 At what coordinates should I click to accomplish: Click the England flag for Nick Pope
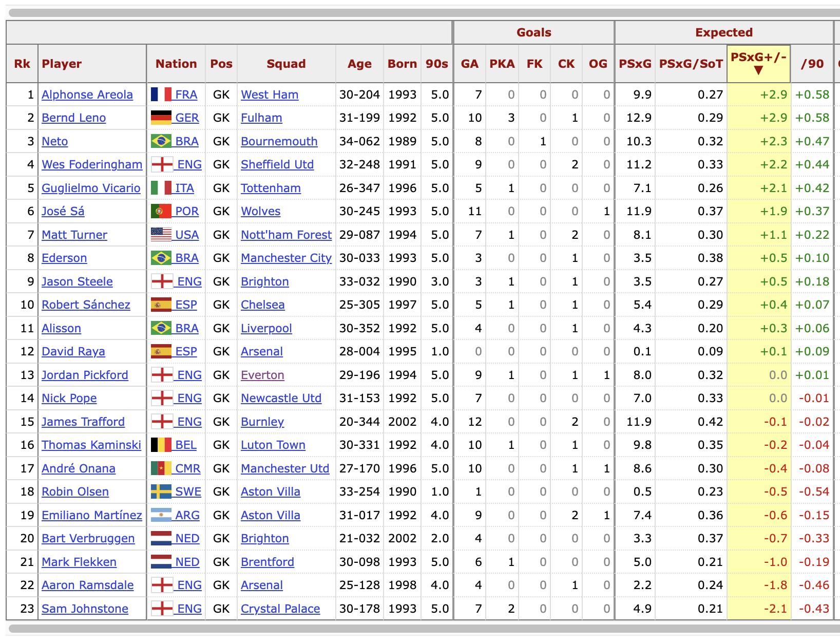(162, 398)
